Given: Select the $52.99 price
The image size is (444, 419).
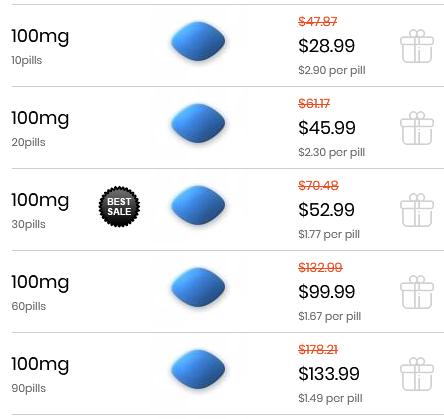Looking at the screenshot, I should pos(327,210).
